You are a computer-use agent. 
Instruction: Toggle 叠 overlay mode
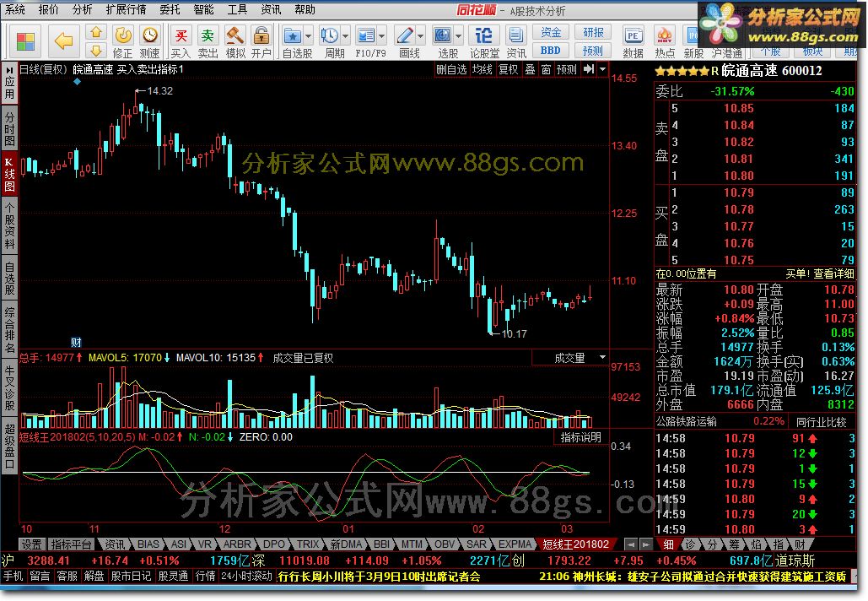531,70
